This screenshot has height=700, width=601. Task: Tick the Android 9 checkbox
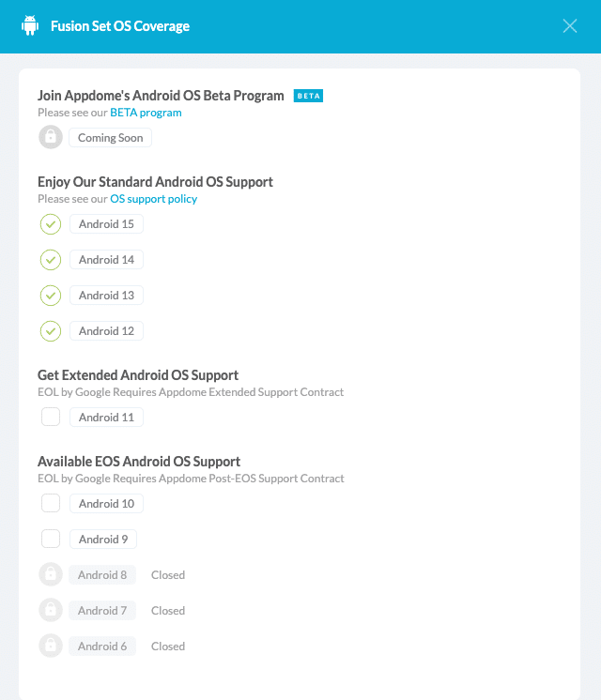click(x=51, y=539)
